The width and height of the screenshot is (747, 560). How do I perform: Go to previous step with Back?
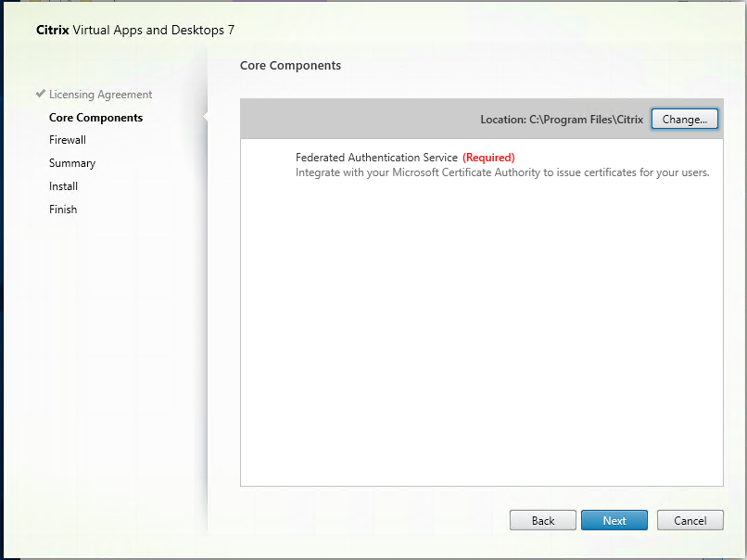point(542,520)
